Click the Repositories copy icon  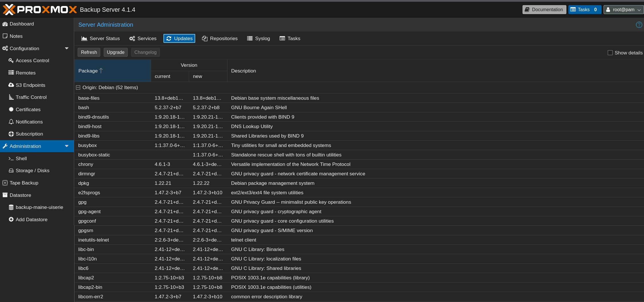(x=205, y=38)
